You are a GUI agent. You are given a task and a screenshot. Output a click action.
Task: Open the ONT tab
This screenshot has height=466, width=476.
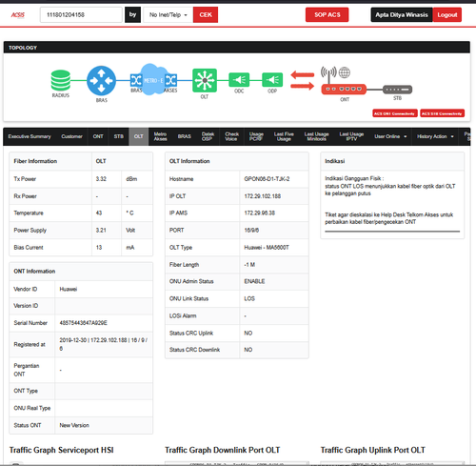[98, 136]
